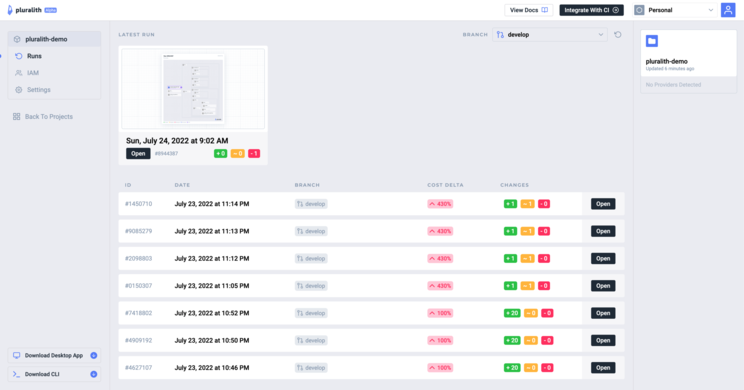Image resolution: width=744 pixels, height=390 pixels.
Task: Click green +20 badge in row #4909192
Action: pos(512,340)
